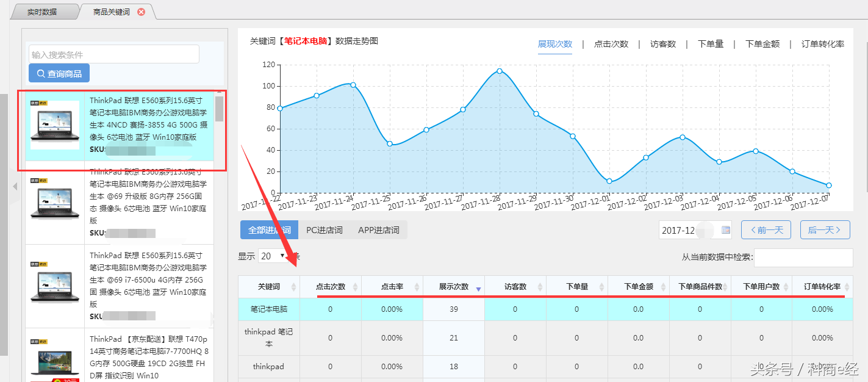The width and height of the screenshot is (868, 382).
Task: Close the 商品关键词 tab
Action: (x=141, y=12)
